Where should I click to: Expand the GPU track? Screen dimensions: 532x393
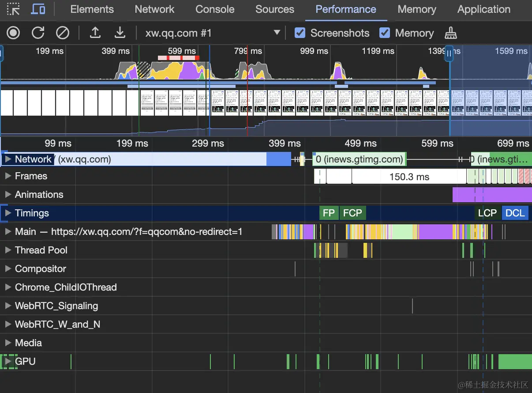(x=7, y=361)
